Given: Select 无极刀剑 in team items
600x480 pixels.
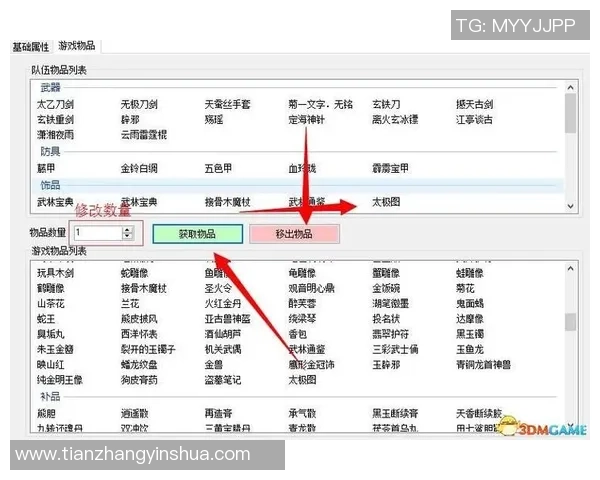Looking at the screenshot, I should tap(139, 104).
